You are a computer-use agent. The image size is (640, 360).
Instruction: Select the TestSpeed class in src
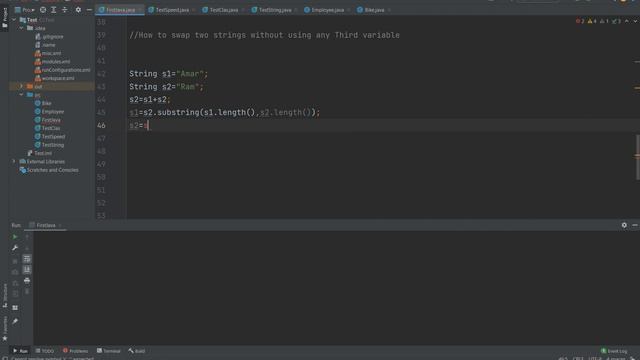50,137
